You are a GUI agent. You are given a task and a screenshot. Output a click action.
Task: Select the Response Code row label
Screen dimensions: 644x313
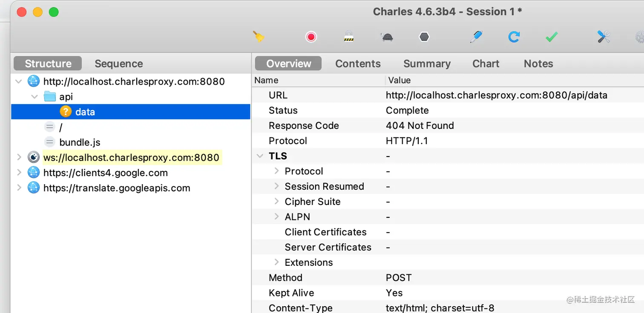point(304,126)
